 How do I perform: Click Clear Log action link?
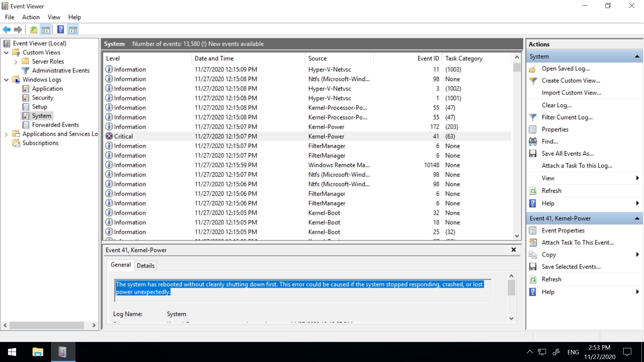coord(556,105)
